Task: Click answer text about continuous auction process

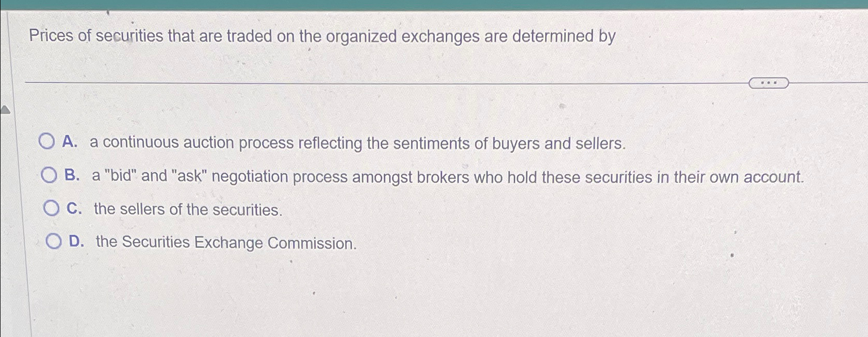Action: point(356,143)
